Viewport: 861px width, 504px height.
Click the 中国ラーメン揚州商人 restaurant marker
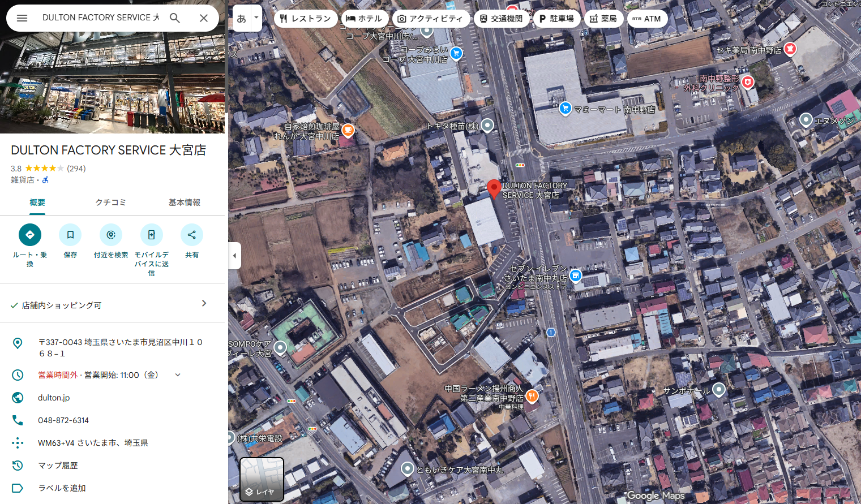(532, 396)
